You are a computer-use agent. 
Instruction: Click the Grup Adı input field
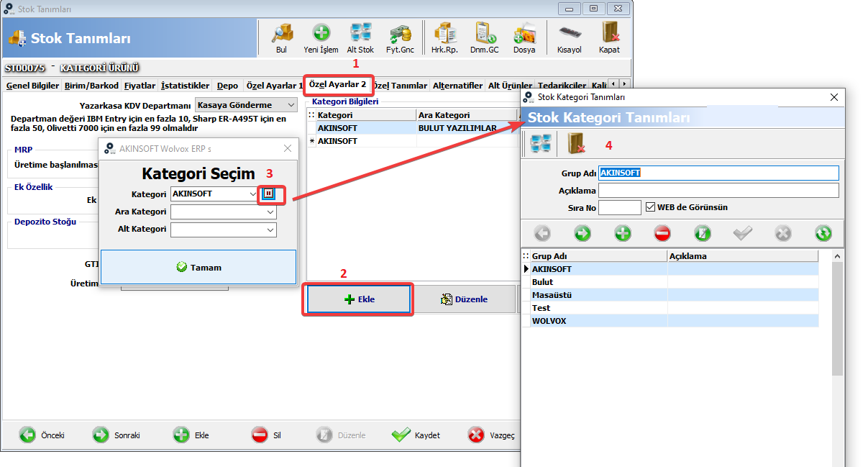(x=718, y=173)
